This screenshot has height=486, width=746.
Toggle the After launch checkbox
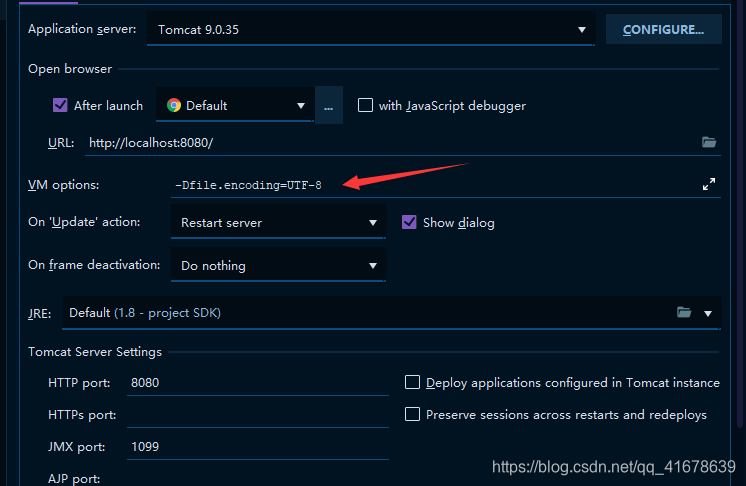60,105
